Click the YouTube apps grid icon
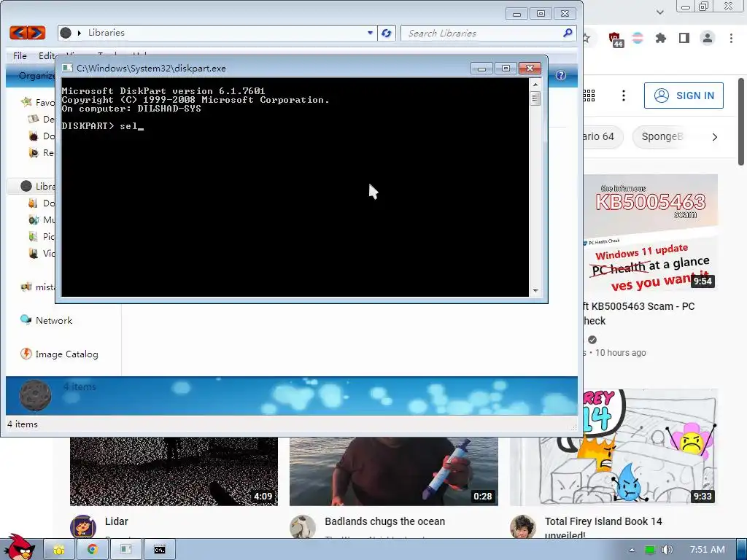 tap(589, 96)
